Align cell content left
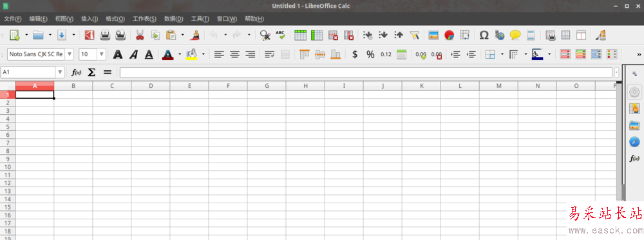This screenshot has height=240, width=644. click(x=219, y=54)
